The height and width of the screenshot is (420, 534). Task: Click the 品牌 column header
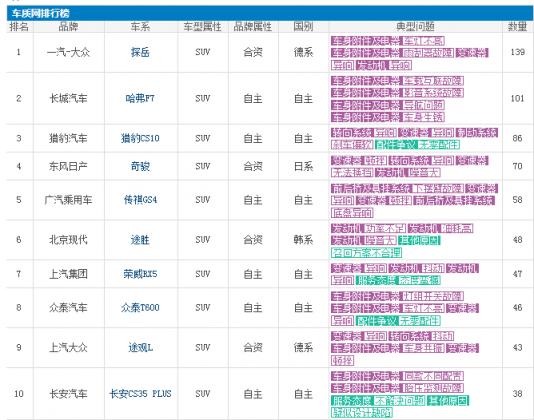68,27
